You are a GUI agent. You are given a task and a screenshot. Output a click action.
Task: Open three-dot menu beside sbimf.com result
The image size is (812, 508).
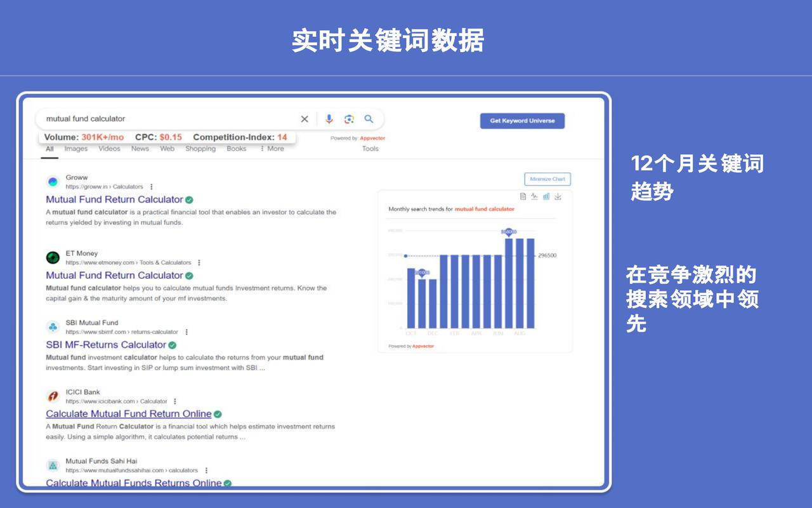coord(186,331)
